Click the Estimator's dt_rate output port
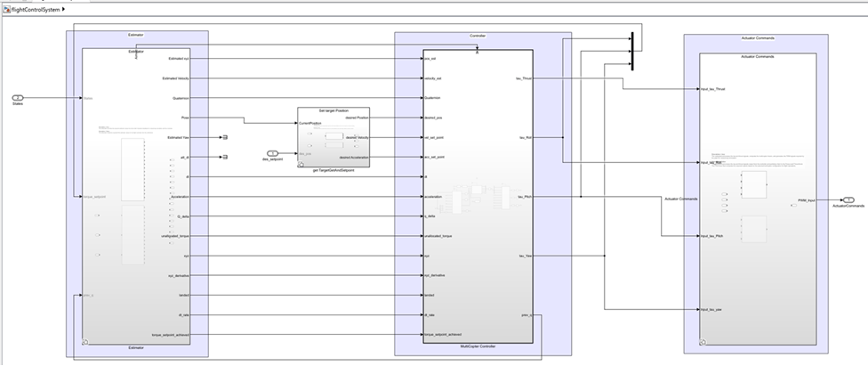This screenshot has width=868, height=366. click(184, 315)
